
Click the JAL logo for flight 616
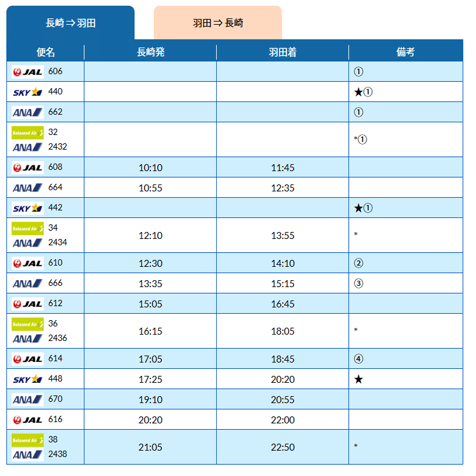(x=28, y=420)
